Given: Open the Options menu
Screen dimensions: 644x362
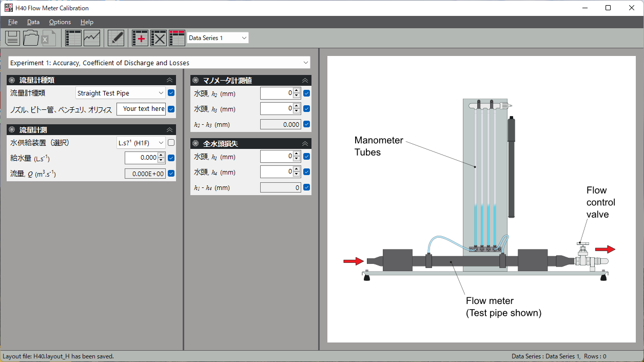Looking at the screenshot, I should tap(60, 22).
